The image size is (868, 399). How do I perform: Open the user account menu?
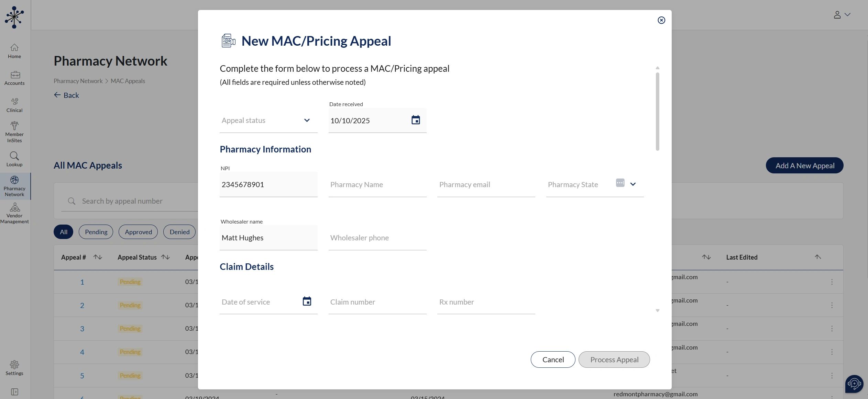842,15
